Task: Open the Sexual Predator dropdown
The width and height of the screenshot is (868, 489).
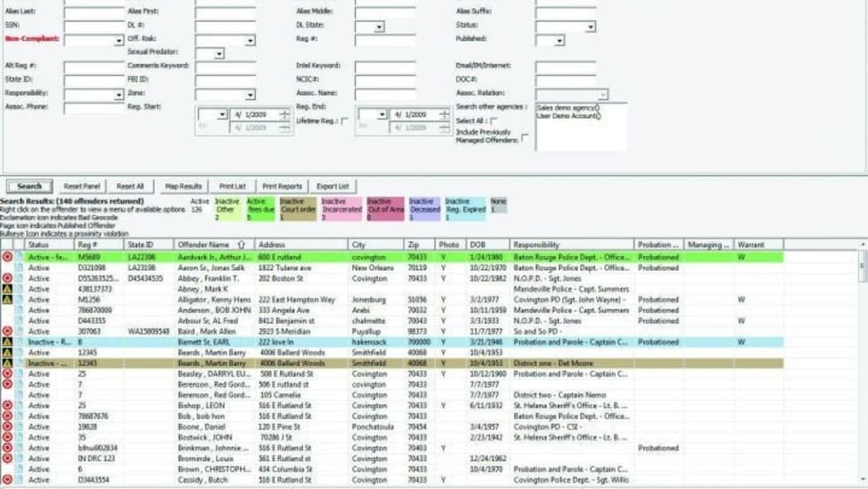Action: 219,54
